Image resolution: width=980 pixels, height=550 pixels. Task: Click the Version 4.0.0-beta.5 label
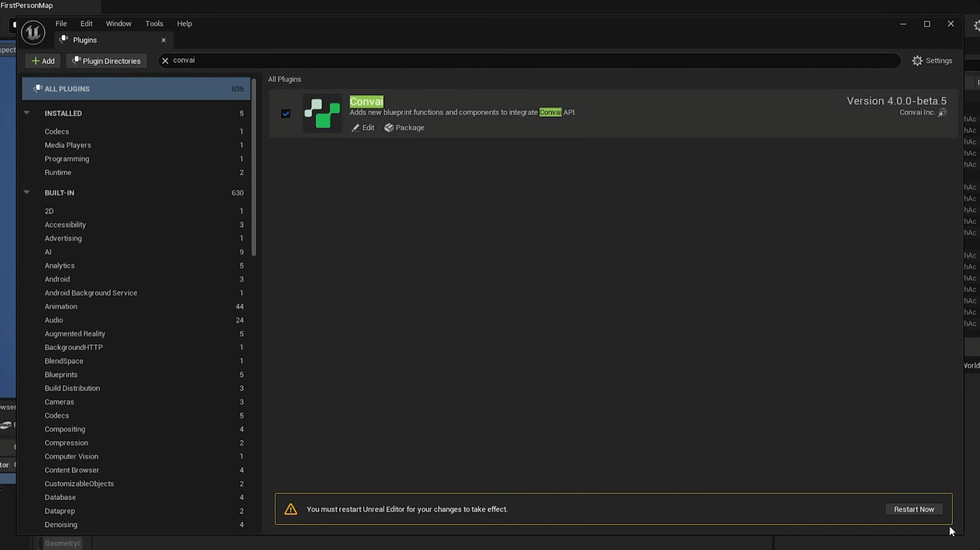(897, 101)
